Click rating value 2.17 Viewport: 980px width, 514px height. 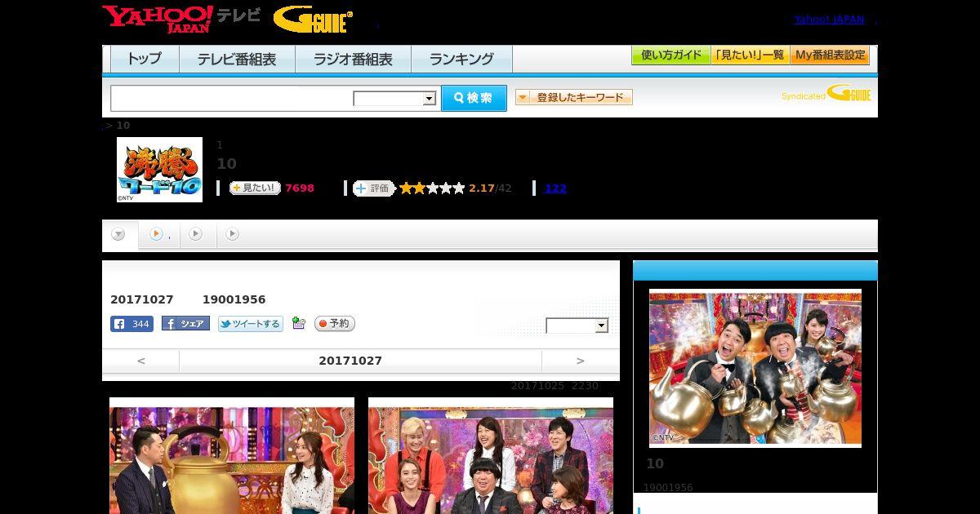(482, 188)
